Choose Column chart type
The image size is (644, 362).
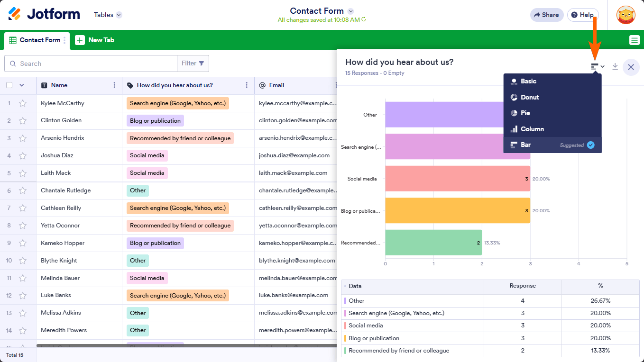532,129
